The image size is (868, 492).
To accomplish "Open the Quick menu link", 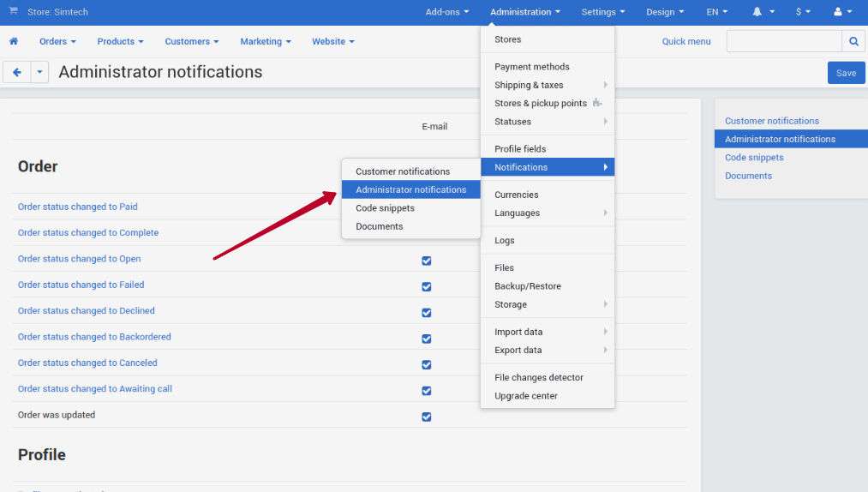I will (685, 41).
